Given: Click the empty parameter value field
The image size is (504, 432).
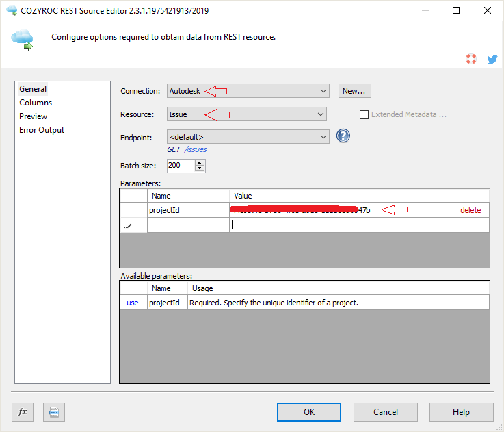Looking at the screenshot, I should tap(342, 225).
